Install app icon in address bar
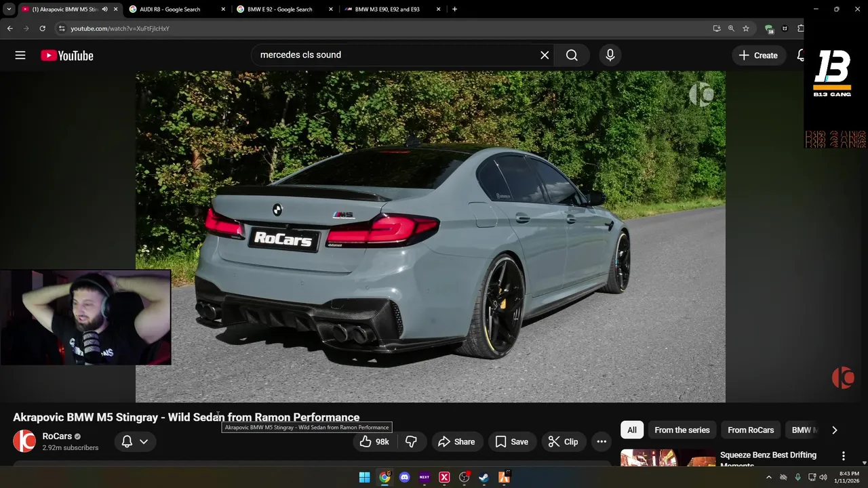868x488 pixels. pos(717,28)
